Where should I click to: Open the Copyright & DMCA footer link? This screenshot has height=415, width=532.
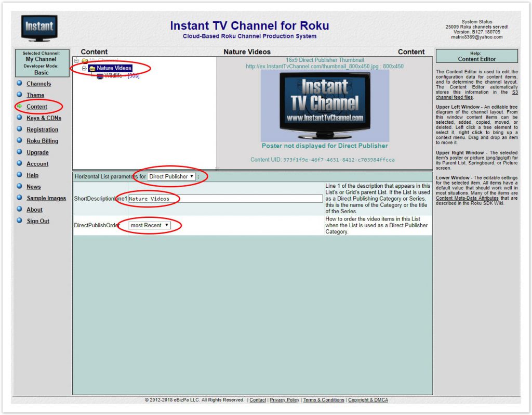coord(368,400)
